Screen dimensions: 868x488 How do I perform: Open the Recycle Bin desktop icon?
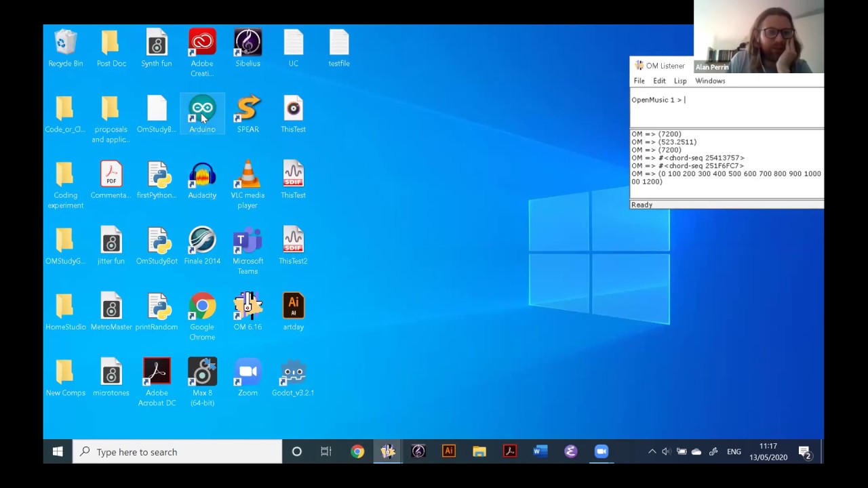(65, 47)
